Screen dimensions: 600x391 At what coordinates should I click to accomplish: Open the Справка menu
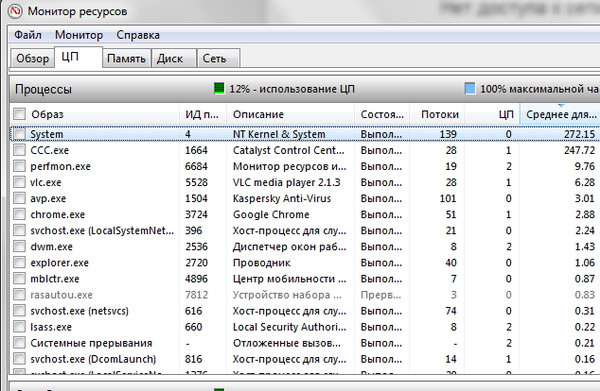(x=138, y=35)
